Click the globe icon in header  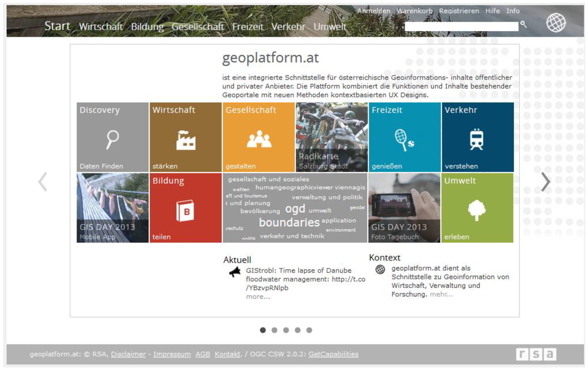tap(555, 23)
